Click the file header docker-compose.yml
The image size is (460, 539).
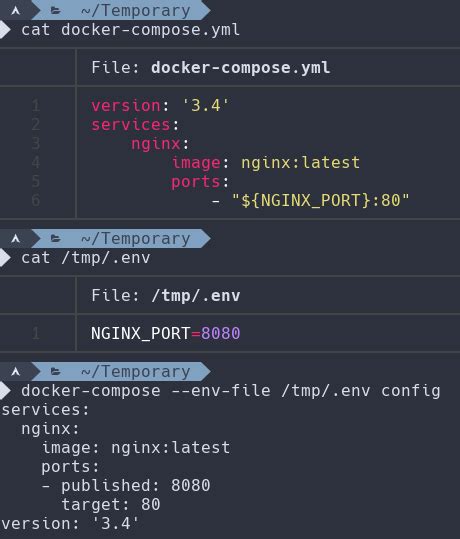[x=241, y=67]
